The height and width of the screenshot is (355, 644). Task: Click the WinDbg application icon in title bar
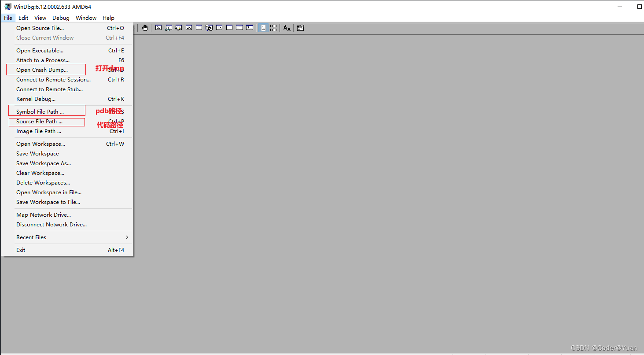(8, 7)
